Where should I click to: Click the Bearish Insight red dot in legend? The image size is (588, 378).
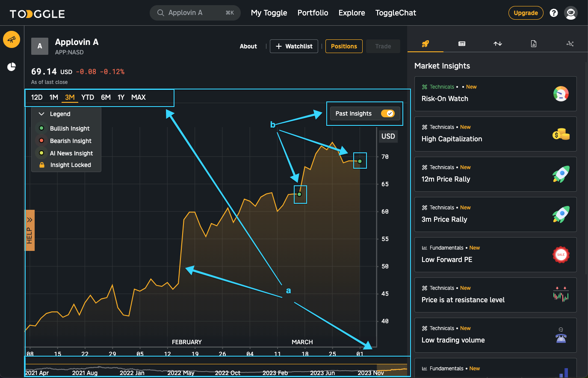coord(41,140)
